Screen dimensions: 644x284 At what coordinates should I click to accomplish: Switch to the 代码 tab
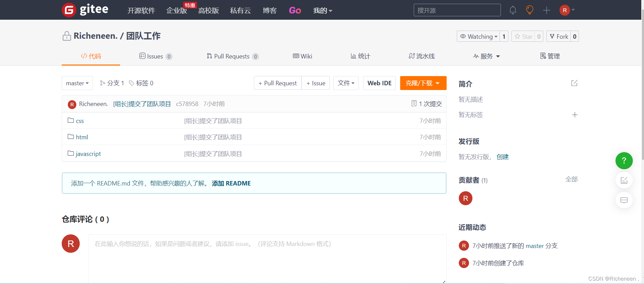pyautogui.click(x=91, y=56)
